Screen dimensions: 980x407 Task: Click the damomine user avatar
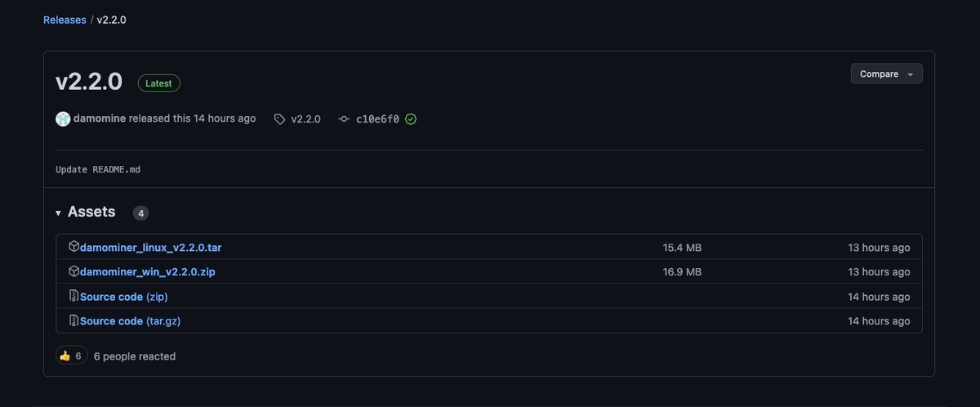point(63,119)
